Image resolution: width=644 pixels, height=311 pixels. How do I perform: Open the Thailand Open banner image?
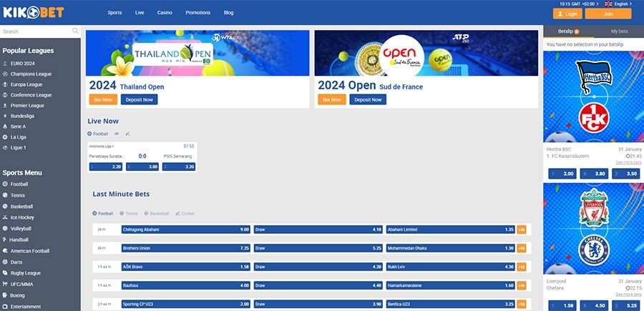coord(197,53)
